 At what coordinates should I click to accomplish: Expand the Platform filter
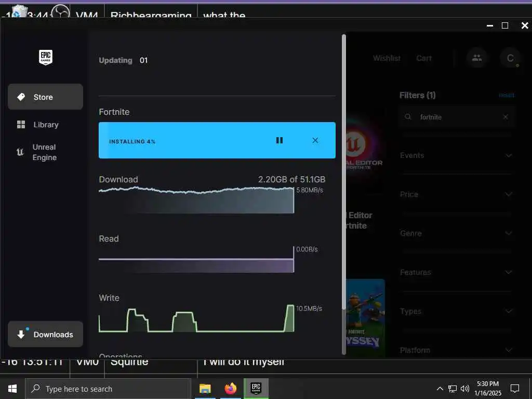point(457,350)
